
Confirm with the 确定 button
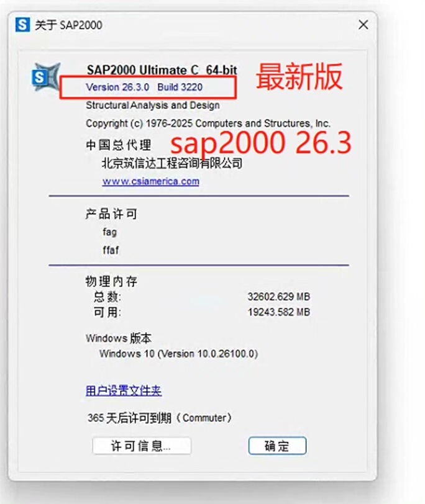coord(277,446)
